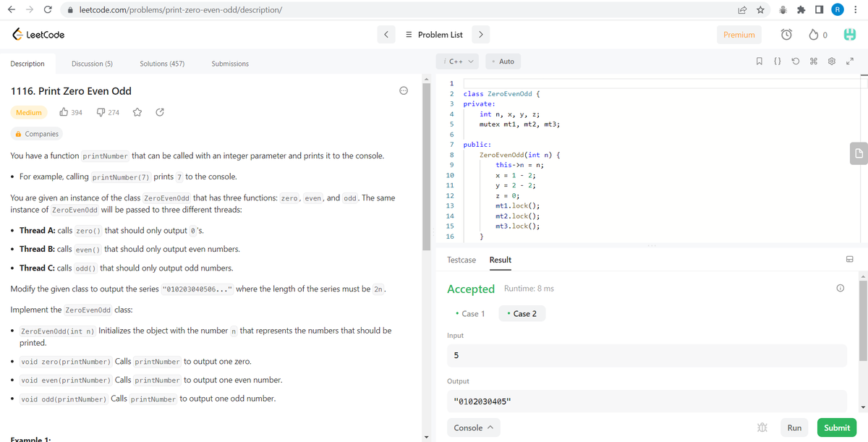Viewport: 868px width, 442px height.
Task: Click the browser address bar URL
Action: tap(180, 9)
